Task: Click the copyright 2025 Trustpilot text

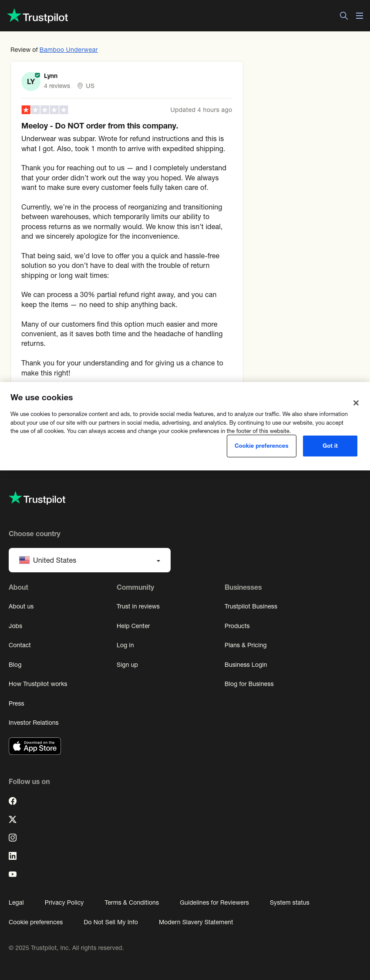Action: pyautogui.click(x=66, y=948)
